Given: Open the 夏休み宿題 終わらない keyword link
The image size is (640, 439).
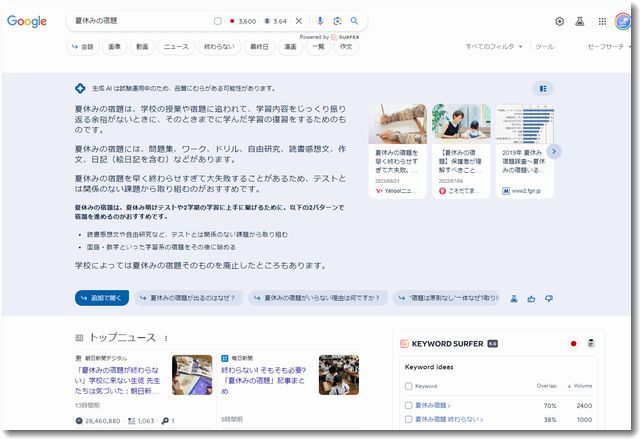Looking at the screenshot, I should [449, 419].
